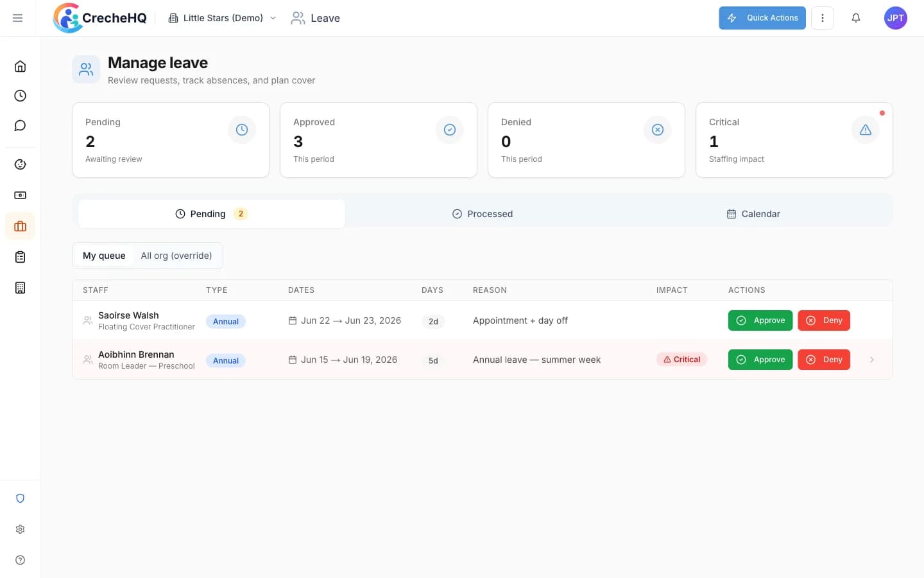Open the hamburger menu icon
Viewport: 924px width, 578px height.
(18, 18)
